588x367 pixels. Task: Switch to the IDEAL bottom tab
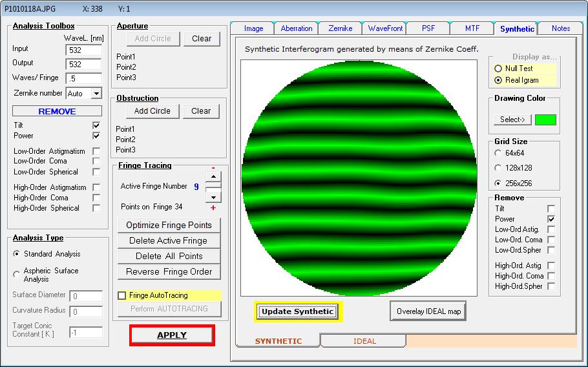pos(364,341)
